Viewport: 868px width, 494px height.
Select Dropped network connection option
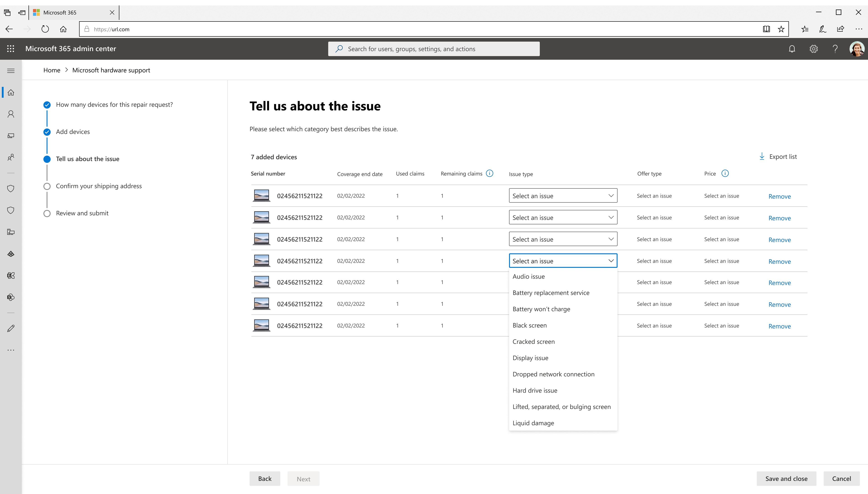[563, 374]
